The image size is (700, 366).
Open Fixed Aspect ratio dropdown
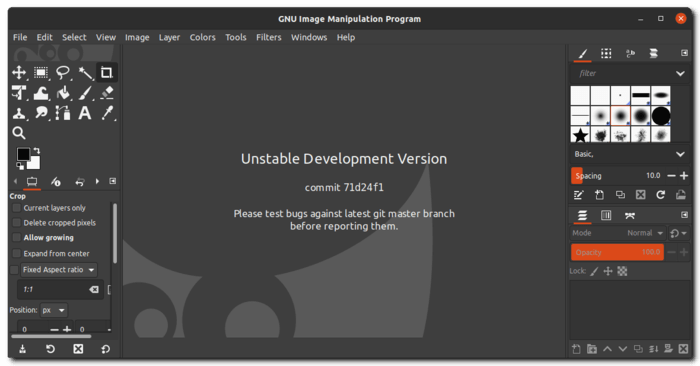click(x=59, y=270)
